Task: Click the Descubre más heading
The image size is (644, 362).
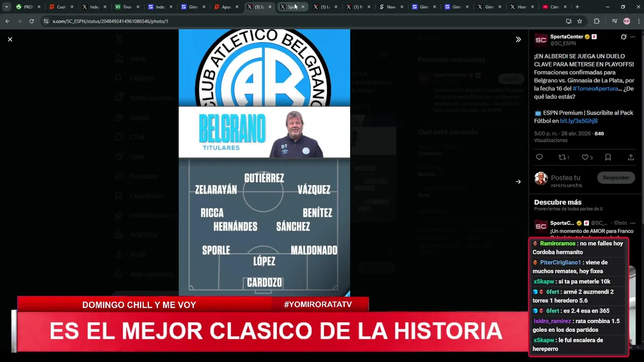Action: pos(558,202)
